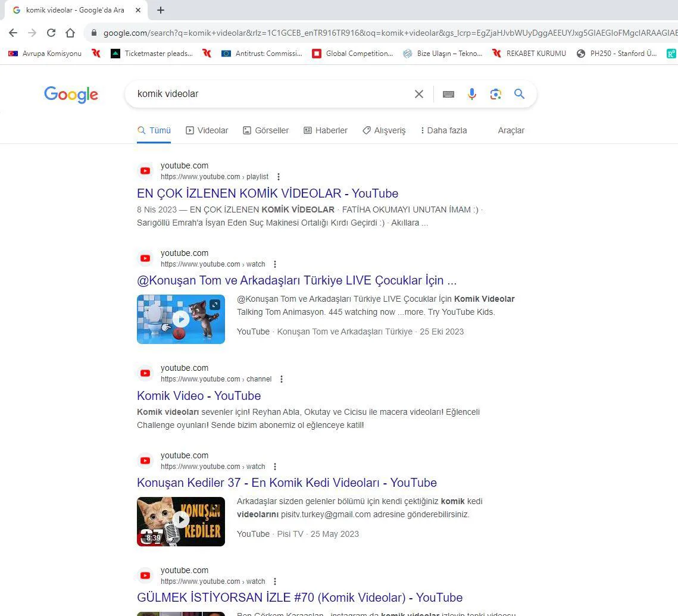Click youtube.com › channel URL text
Screen dimensions: 678x616
pyautogui.click(x=216, y=379)
